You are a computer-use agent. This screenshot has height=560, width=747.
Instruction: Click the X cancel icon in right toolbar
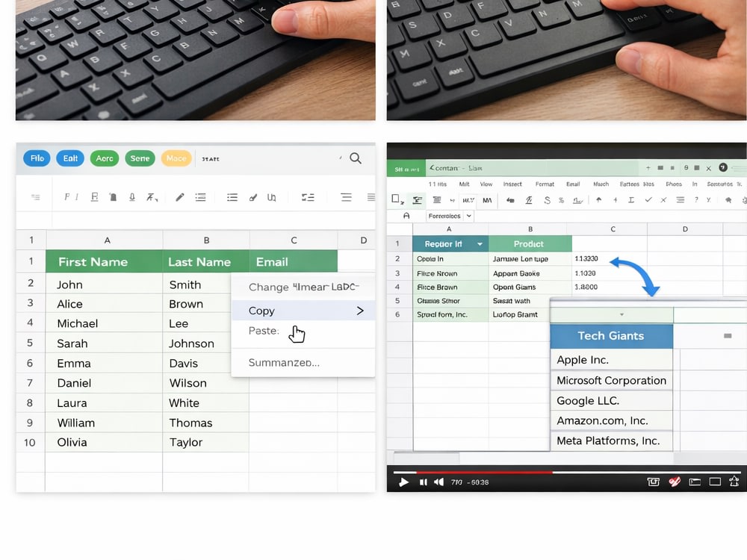[x=663, y=200]
